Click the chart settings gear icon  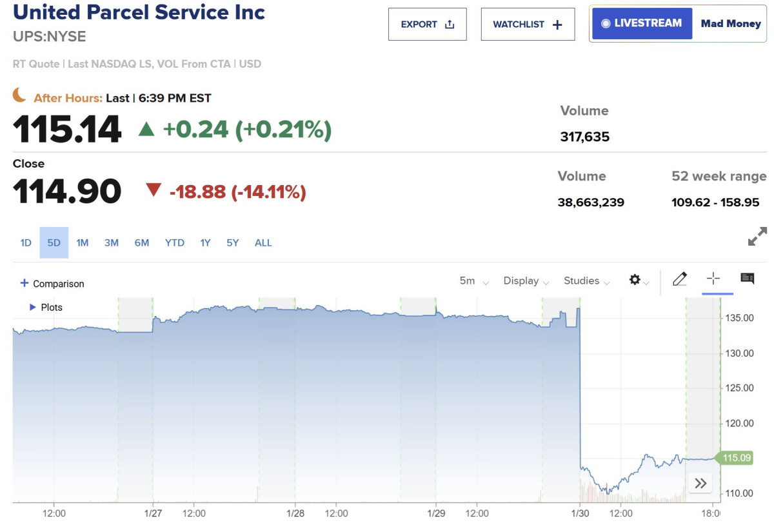(635, 280)
